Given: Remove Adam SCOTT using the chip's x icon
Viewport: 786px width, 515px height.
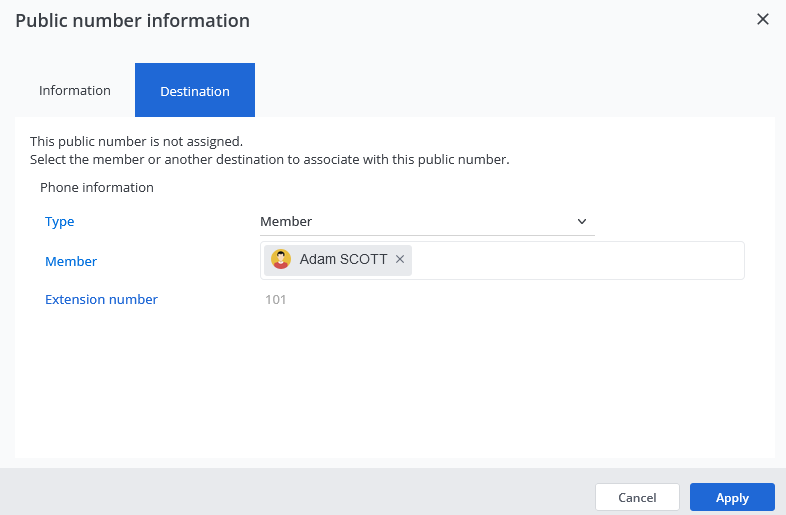Looking at the screenshot, I should (400, 259).
